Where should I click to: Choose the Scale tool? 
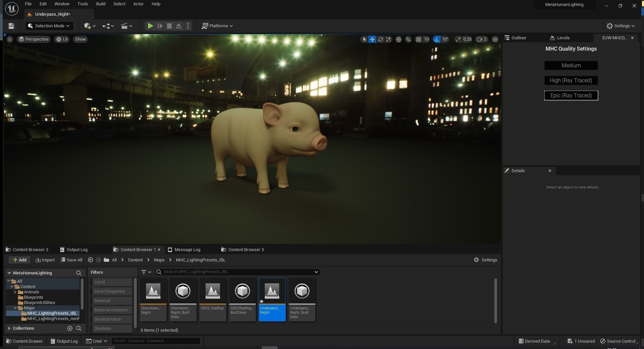(388, 39)
